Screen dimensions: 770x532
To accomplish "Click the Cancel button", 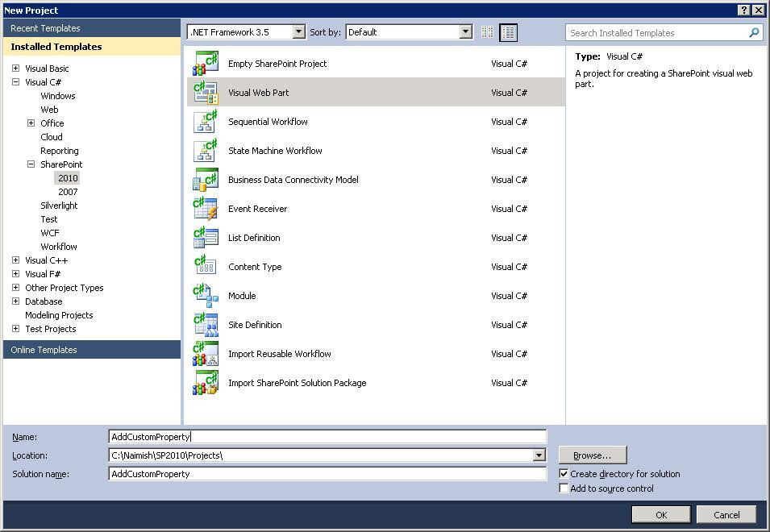I will (726, 514).
